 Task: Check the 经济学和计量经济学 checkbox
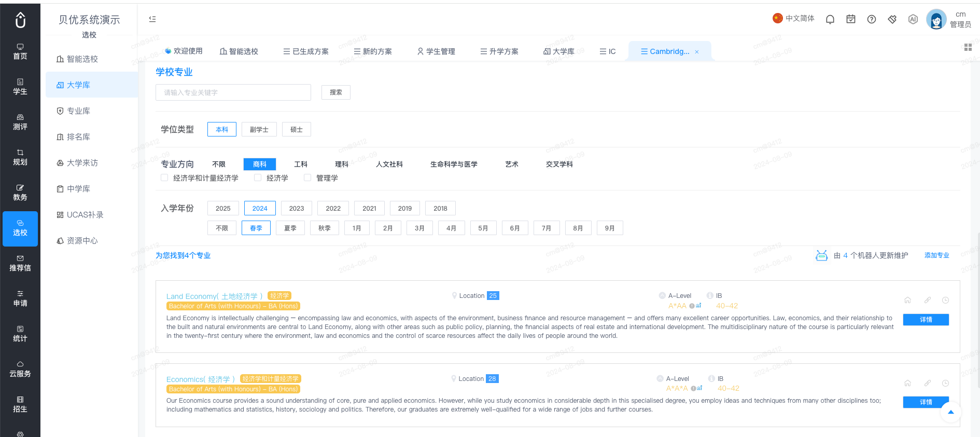pos(164,177)
